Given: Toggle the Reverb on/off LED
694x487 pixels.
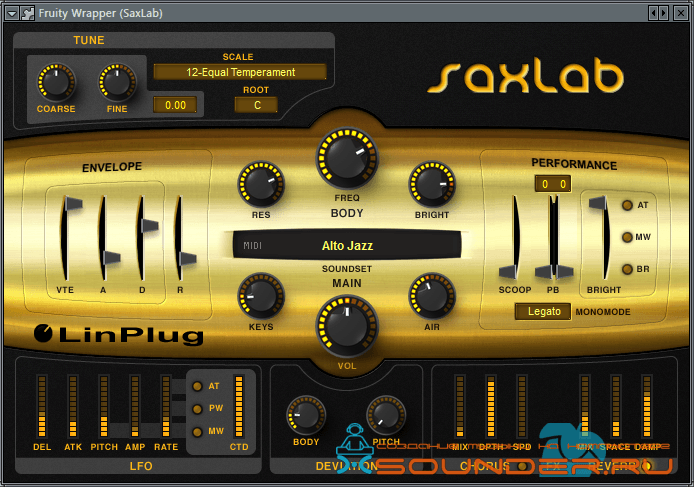Looking at the screenshot, I should coord(648,466).
